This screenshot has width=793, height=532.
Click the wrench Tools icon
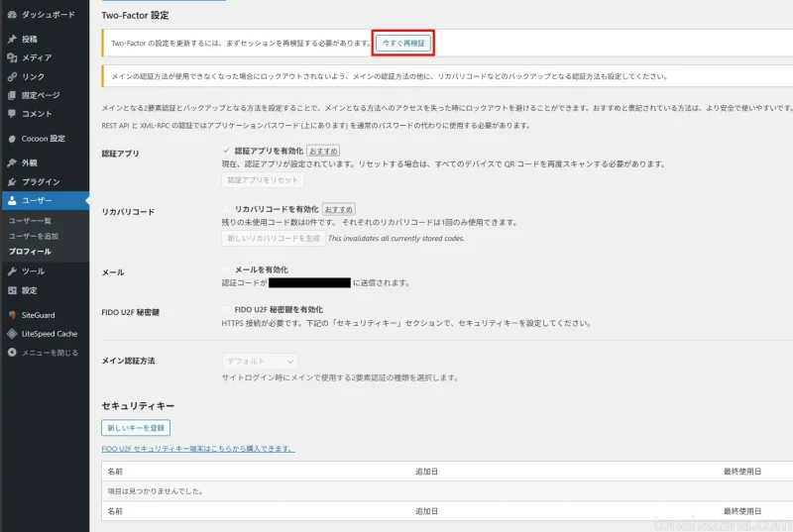(x=11, y=271)
